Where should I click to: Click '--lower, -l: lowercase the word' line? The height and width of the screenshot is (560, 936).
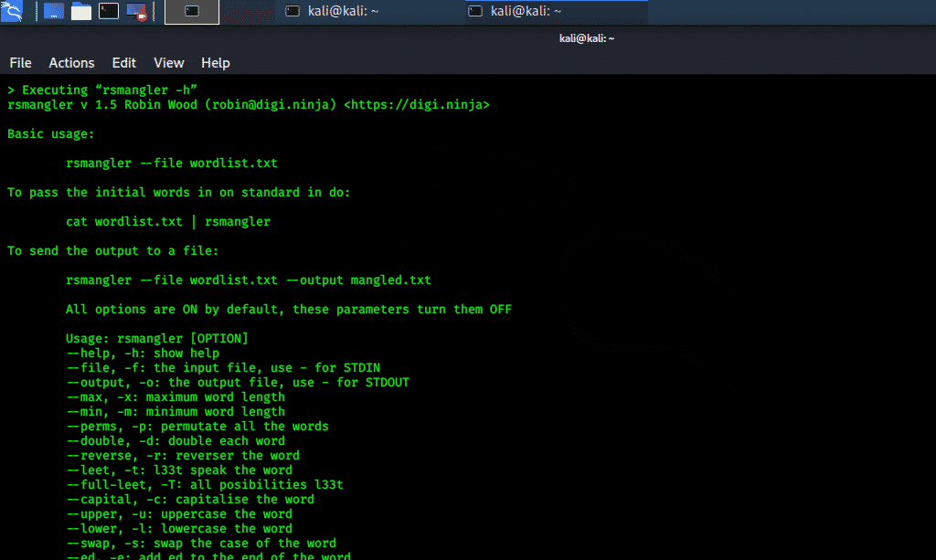179,528
